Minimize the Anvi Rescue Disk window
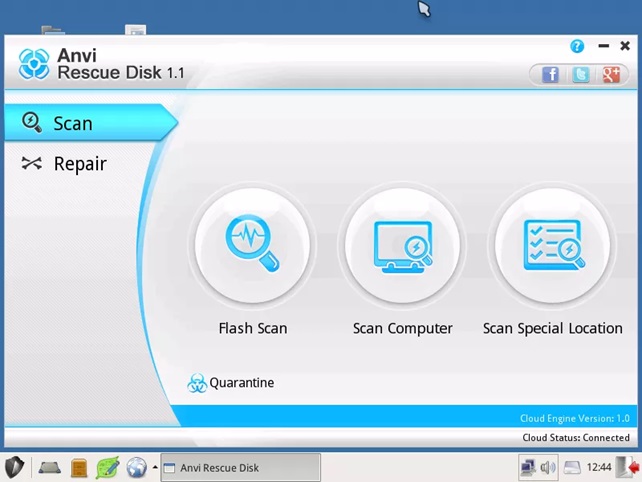This screenshot has height=482, width=642. tap(604, 46)
